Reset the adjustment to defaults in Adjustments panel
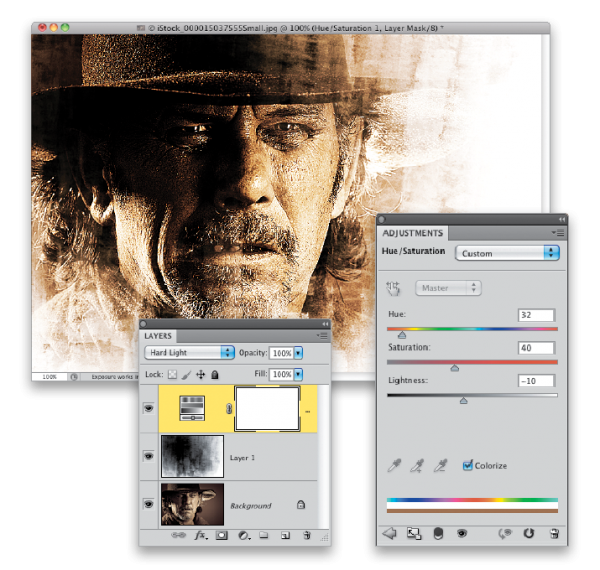This screenshot has width=600, height=570. [x=528, y=534]
